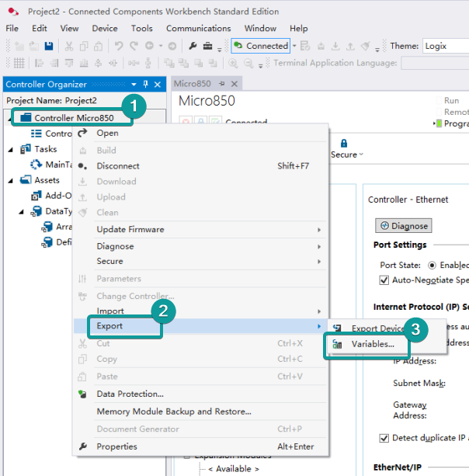Viewport: 469px width, 476px height.
Task: Select the Port State Enabled radio button
Action: click(x=432, y=265)
